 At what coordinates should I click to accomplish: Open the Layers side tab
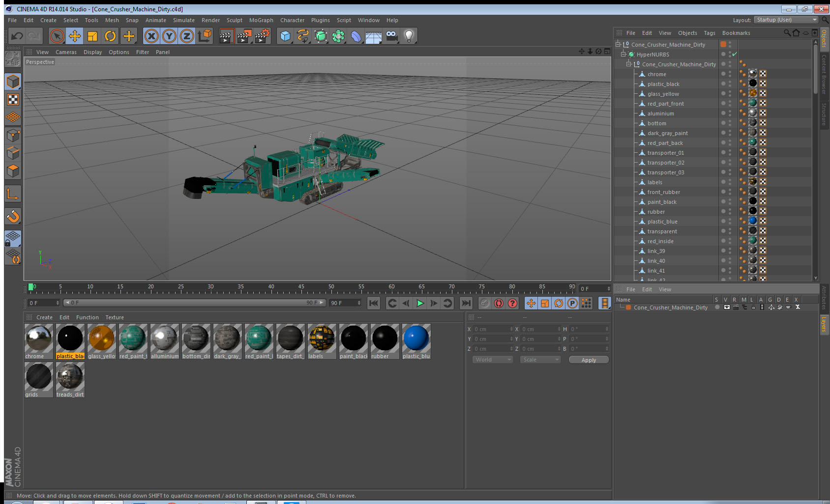pyautogui.click(x=824, y=324)
